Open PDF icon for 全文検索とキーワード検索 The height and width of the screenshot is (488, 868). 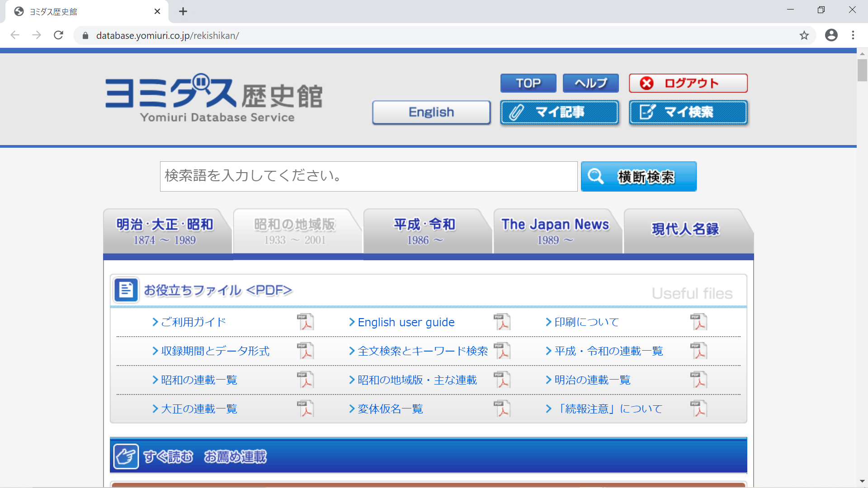pyautogui.click(x=502, y=351)
